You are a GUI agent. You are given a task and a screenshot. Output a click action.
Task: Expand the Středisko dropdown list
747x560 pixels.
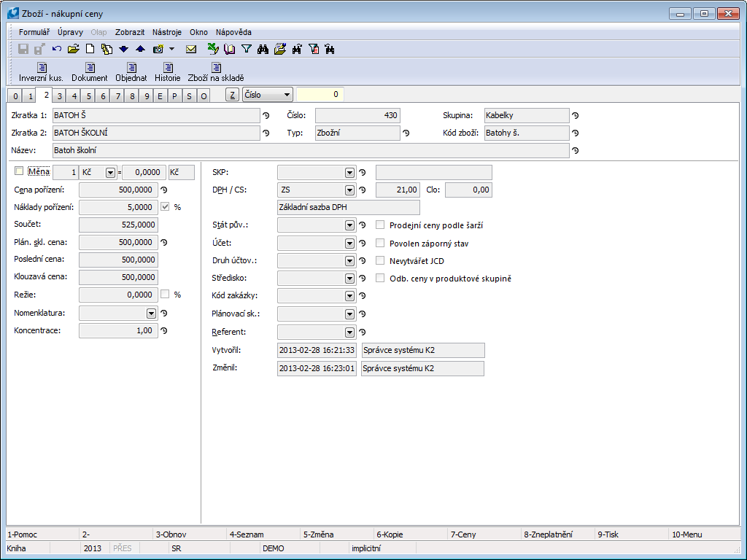pos(349,279)
